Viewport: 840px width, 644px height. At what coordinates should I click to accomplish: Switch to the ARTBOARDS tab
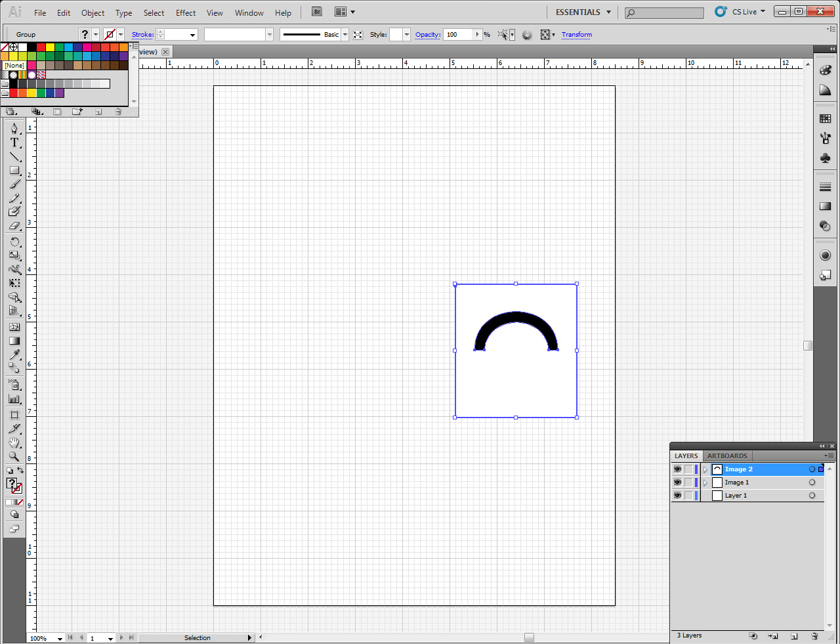(727, 456)
